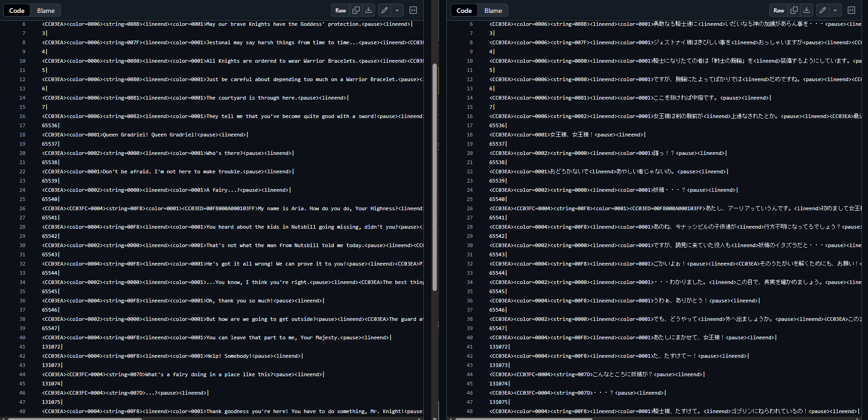Open symbols panel in right pane
Screen dimensions: 868x420
(851, 10)
